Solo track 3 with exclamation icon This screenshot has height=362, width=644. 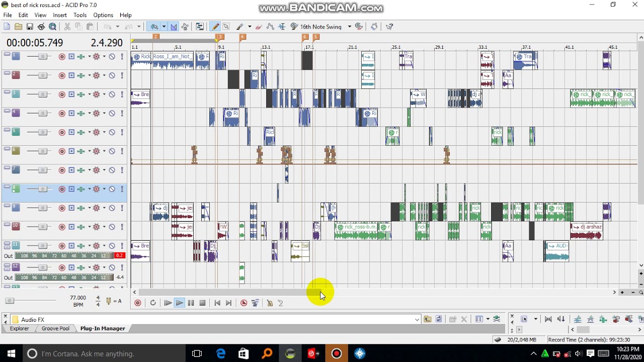(x=122, y=95)
